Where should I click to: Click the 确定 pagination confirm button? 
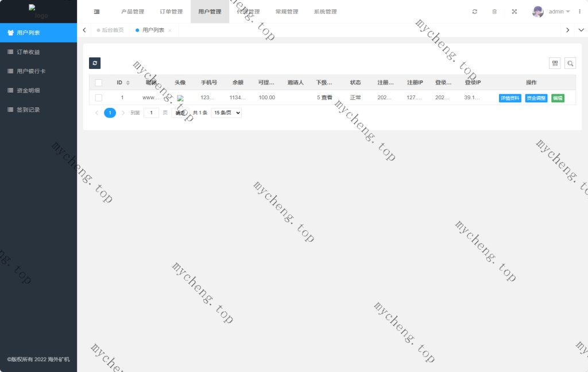180,113
